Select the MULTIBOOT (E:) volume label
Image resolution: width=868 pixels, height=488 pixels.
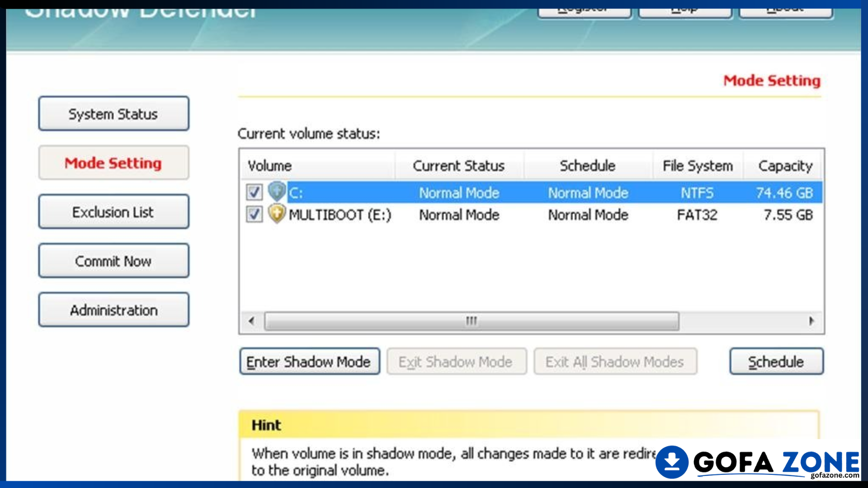pos(340,215)
